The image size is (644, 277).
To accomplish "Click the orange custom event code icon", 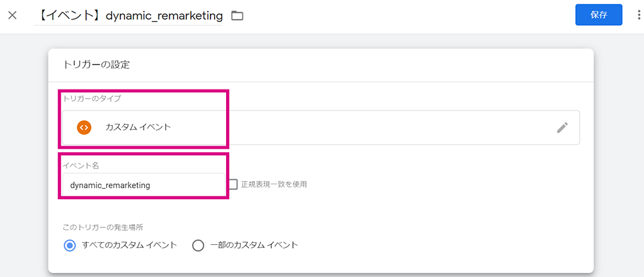I will coord(84,128).
